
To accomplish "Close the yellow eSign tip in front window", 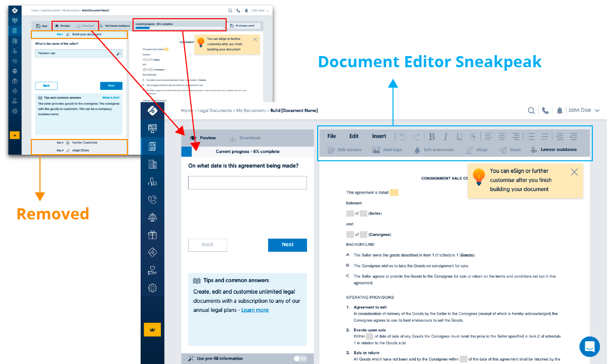I will (574, 172).
